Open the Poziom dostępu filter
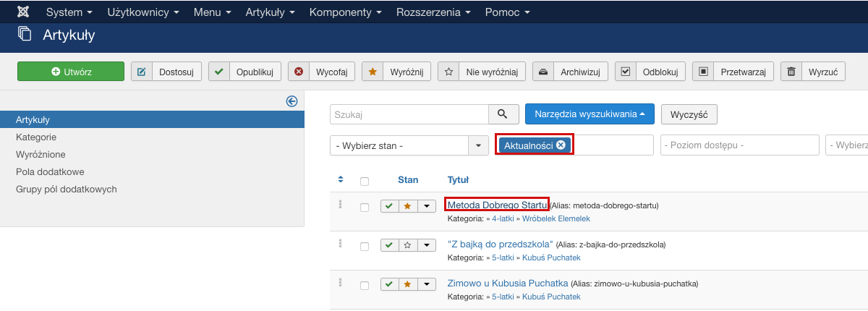 pyautogui.click(x=739, y=145)
